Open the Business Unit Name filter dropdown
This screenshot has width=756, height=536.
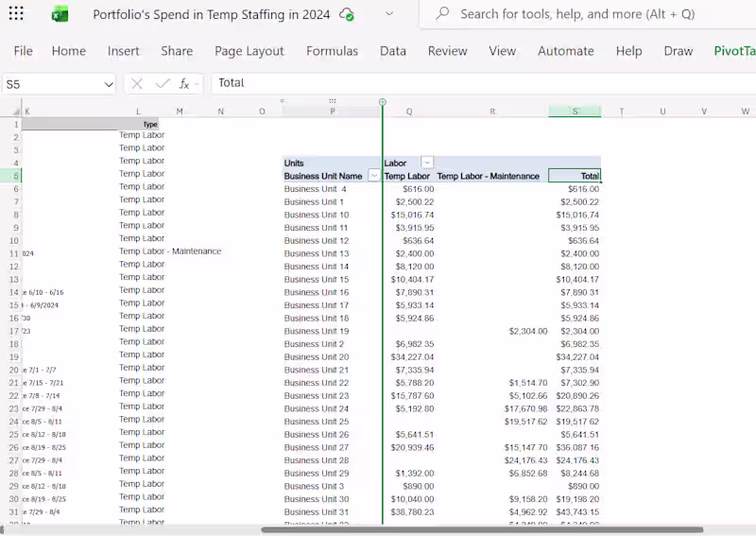coord(374,176)
